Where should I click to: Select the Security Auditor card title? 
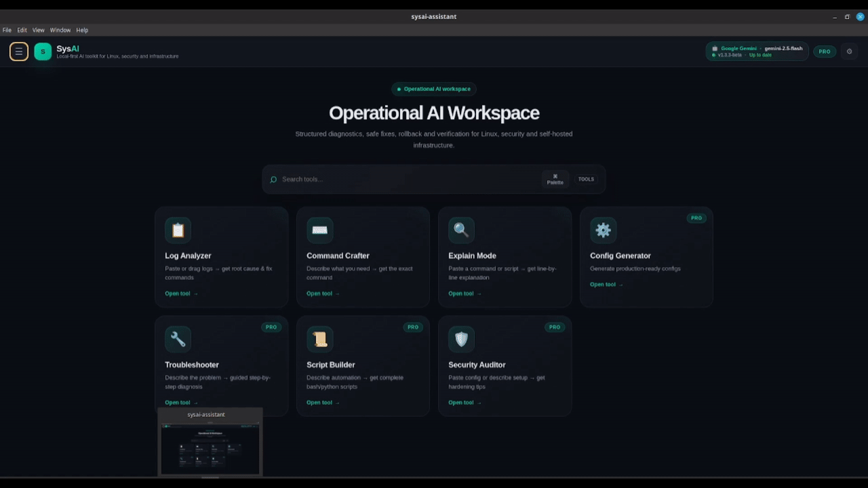(x=477, y=365)
